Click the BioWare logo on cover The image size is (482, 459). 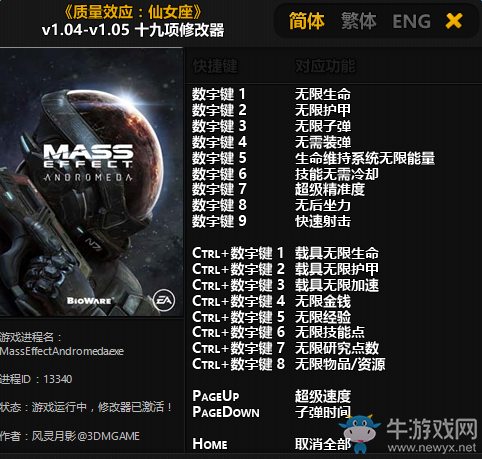[89, 301]
